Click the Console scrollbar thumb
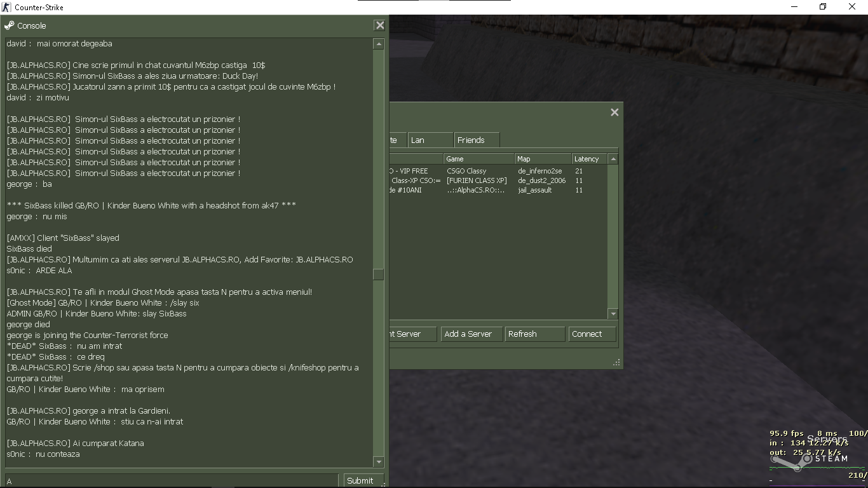 pos(379,274)
